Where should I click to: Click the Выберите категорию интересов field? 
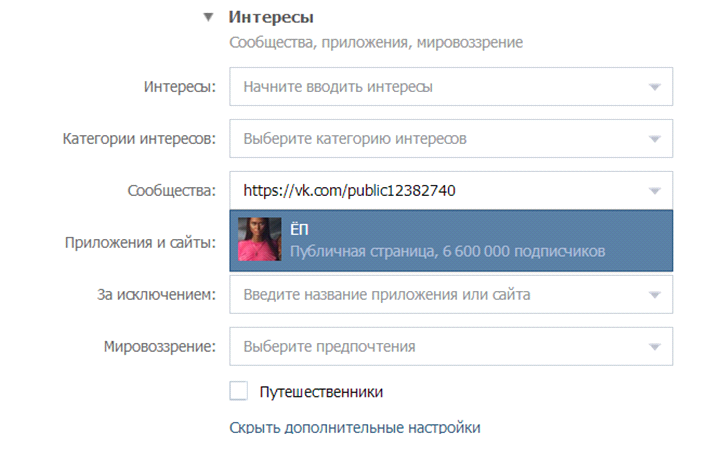[x=451, y=139]
